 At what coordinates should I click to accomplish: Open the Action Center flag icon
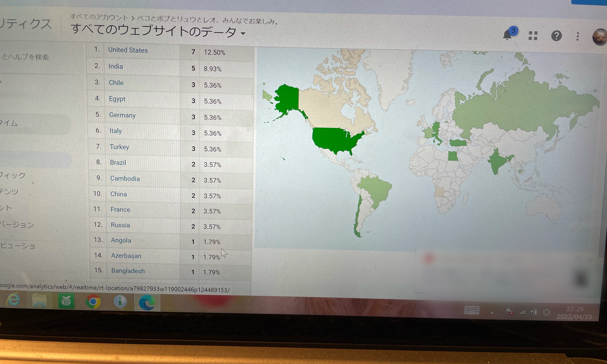[509, 312]
